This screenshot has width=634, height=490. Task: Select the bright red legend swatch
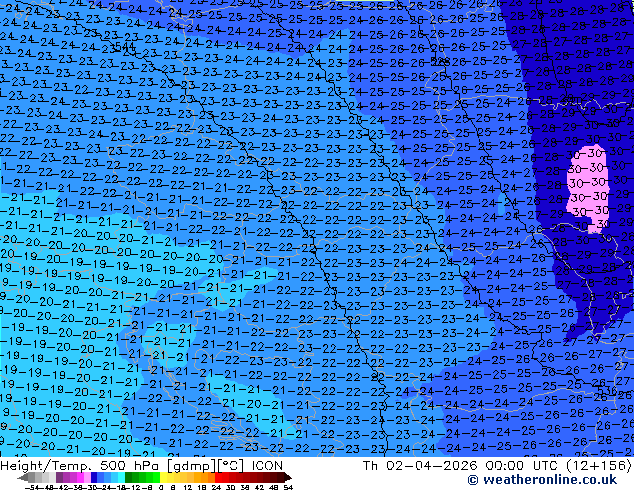[218, 478]
